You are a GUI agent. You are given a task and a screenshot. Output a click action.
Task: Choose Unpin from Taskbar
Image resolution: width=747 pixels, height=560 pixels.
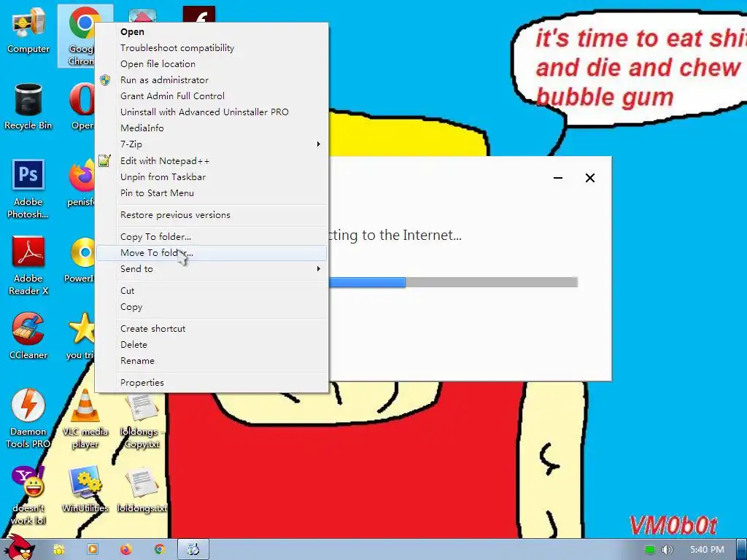coord(212,177)
